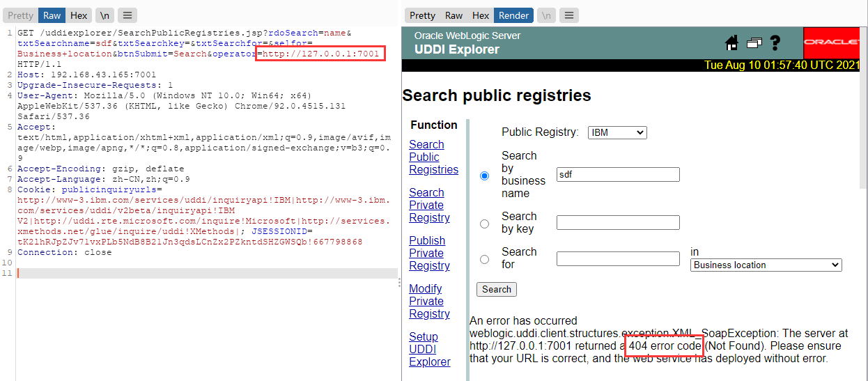The width and height of the screenshot is (868, 381).
Task: Click the Oracle logo
Action: pos(831,43)
